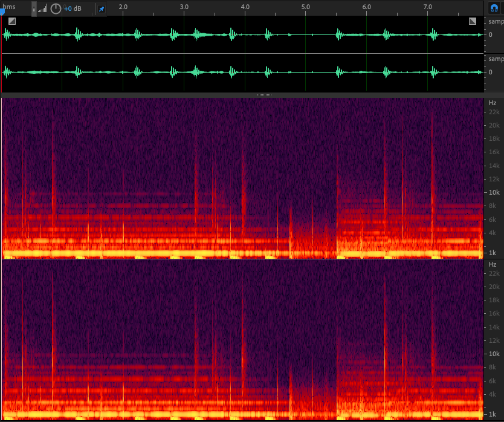Toggle the blue pin button on the HUD
Viewport: 504px width, 422px height.
[x=101, y=9]
